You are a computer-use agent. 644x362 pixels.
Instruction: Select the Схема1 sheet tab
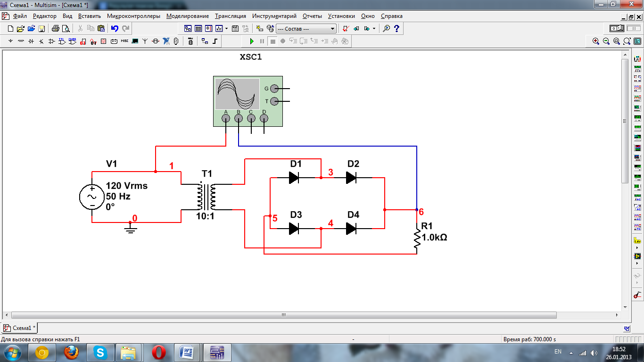coord(20,328)
